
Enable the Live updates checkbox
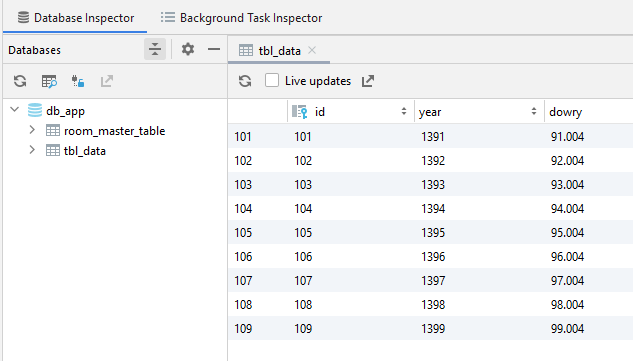pyautogui.click(x=272, y=80)
